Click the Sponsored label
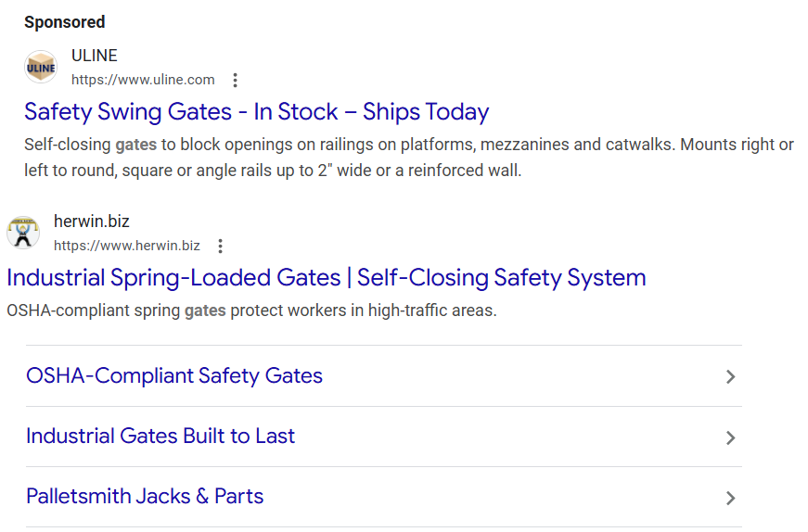 [x=64, y=22]
